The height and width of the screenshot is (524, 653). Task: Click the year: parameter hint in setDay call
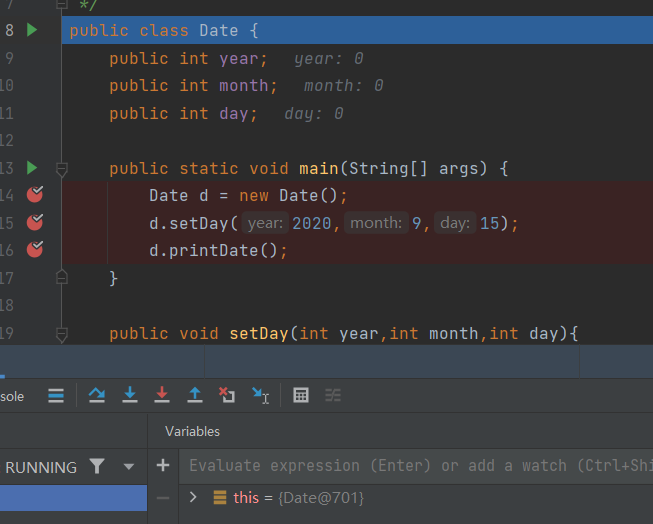(x=265, y=223)
